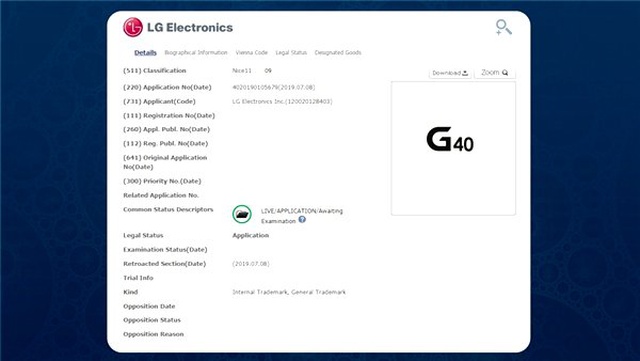Select the '(300) Priority No.(Date)' label

[x=162, y=181]
